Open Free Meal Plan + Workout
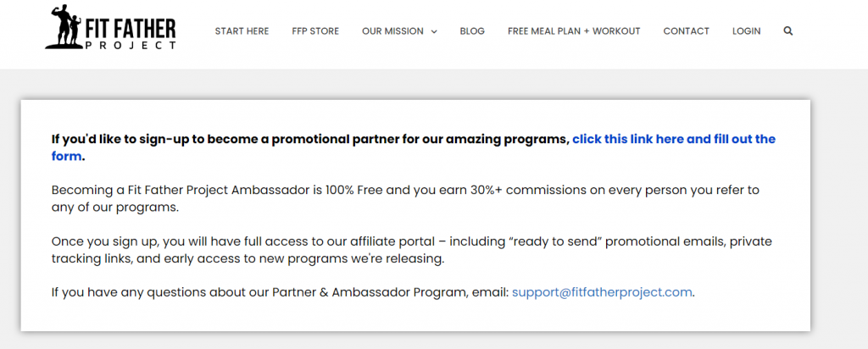 click(574, 31)
